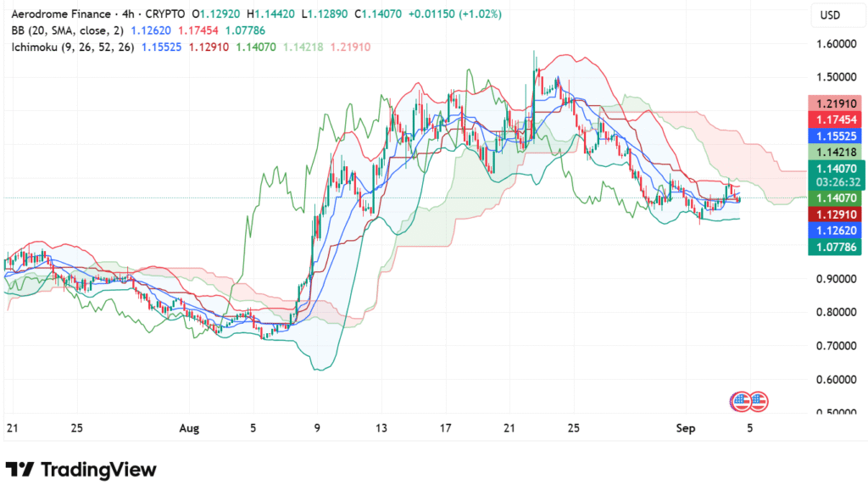This screenshot has width=868, height=490.
Task: Click the 0.70000 price axis label
Action: 837,346
